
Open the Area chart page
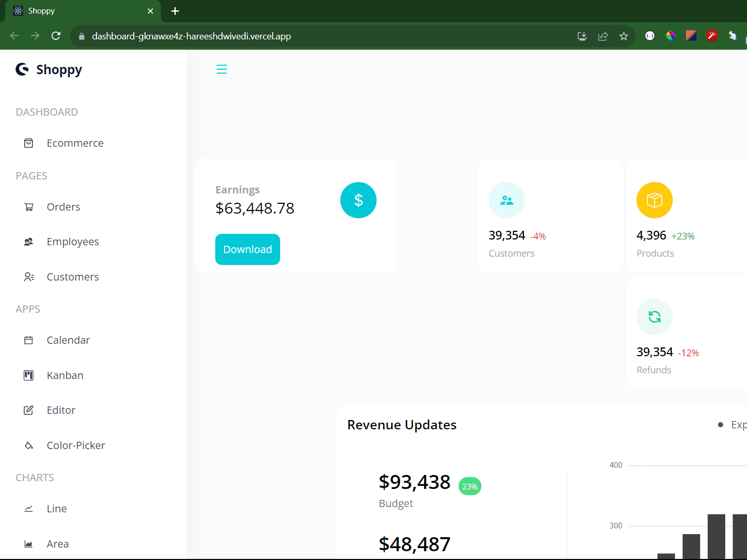point(58,544)
